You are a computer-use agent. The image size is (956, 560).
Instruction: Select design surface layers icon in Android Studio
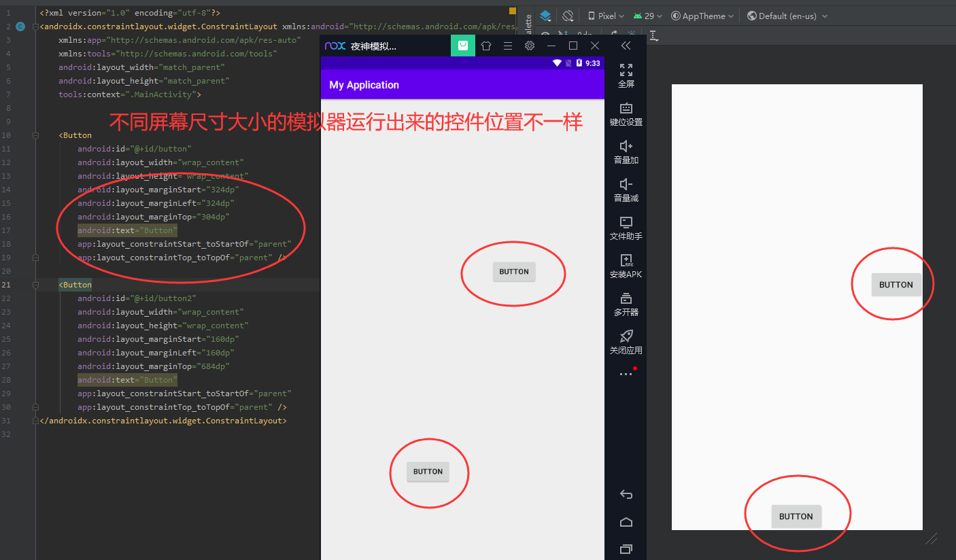(x=546, y=16)
